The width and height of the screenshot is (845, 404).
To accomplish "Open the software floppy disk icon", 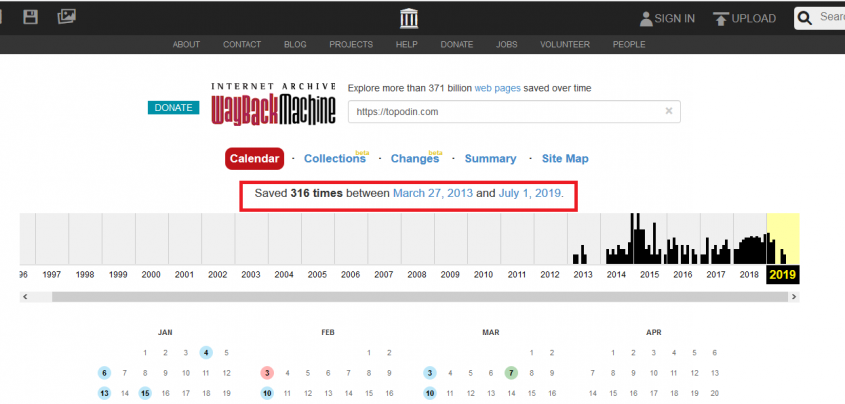I will click(x=31, y=17).
